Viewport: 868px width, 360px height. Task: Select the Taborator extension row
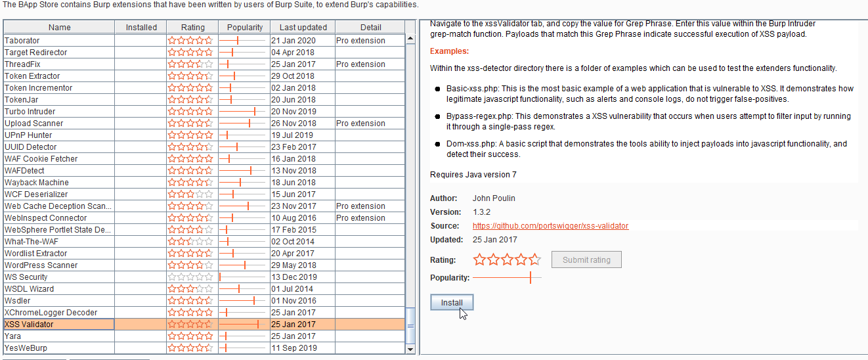(204, 41)
